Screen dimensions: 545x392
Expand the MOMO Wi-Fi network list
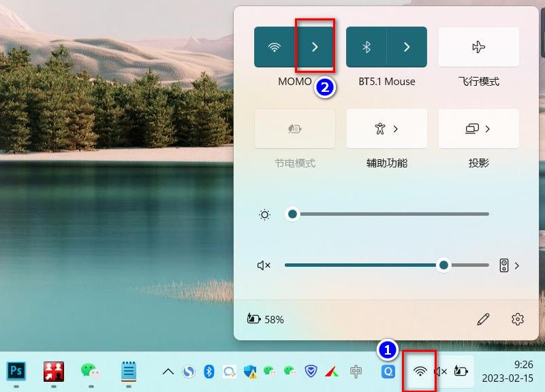(314, 46)
